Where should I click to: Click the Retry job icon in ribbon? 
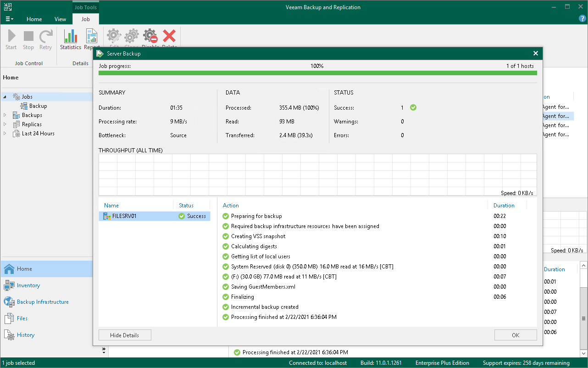[45, 36]
